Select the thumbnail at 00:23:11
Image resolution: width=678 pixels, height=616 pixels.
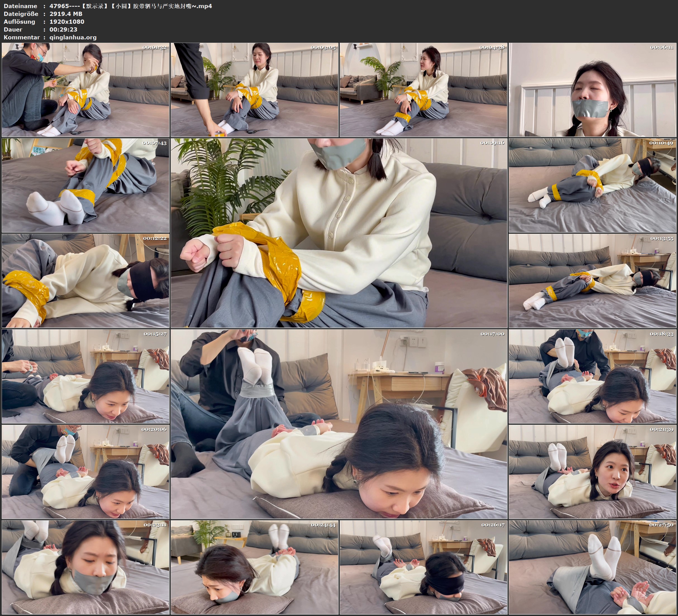coord(85,567)
